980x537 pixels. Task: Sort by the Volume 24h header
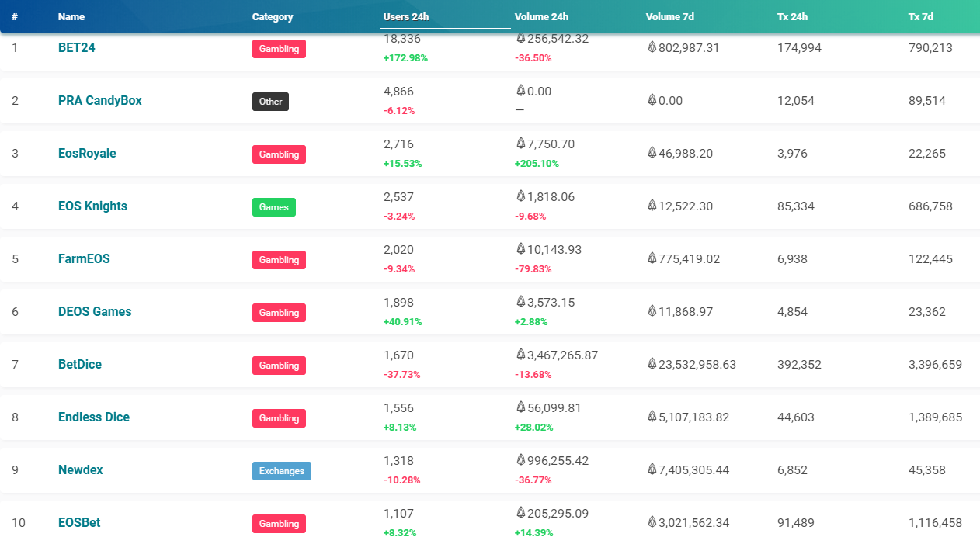tap(541, 16)
